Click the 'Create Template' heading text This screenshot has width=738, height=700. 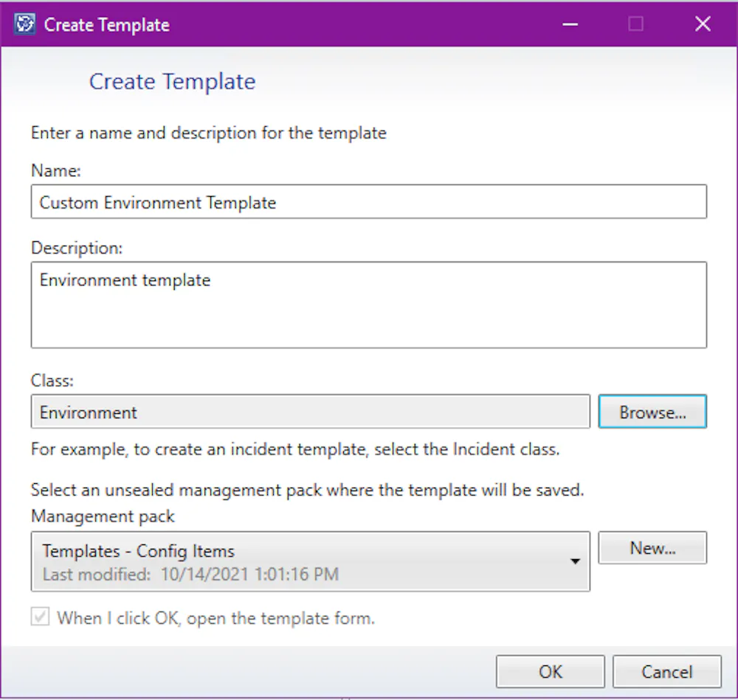coord(172,82)
